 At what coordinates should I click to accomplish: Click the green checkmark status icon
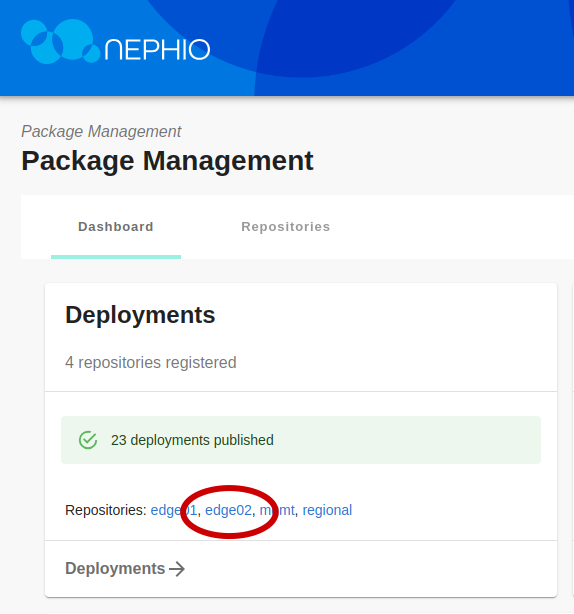coord(88,440)
